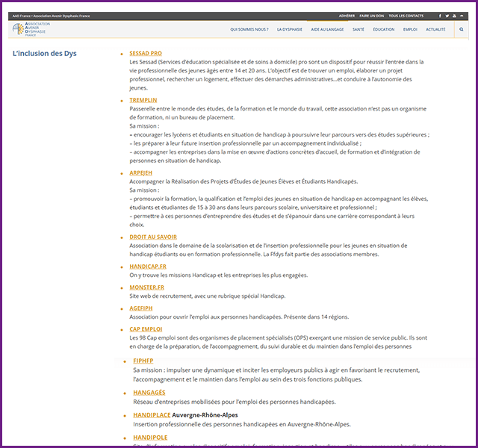Viewport: 478px width, 448px height.
Task: Open the YouTube icon in top bar
Action: click(x=454, y=16)
